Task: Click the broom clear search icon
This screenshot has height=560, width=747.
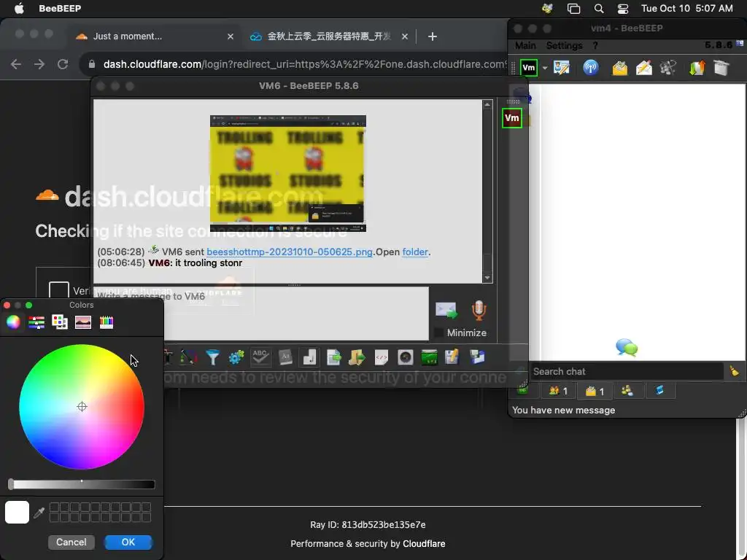Action: 734,371
